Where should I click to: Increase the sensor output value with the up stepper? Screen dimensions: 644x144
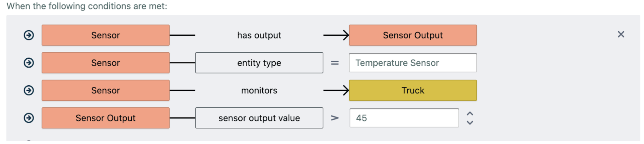[470, 114]
